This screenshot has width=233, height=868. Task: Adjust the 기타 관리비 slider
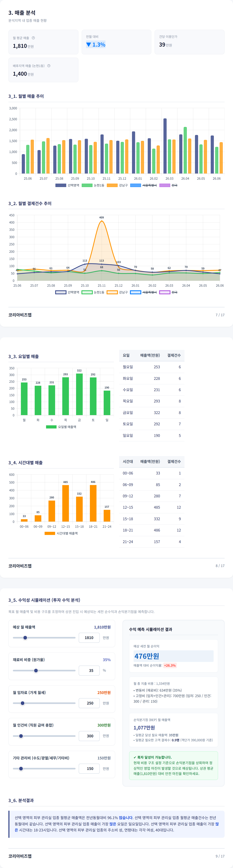click(x=44, y=769)
